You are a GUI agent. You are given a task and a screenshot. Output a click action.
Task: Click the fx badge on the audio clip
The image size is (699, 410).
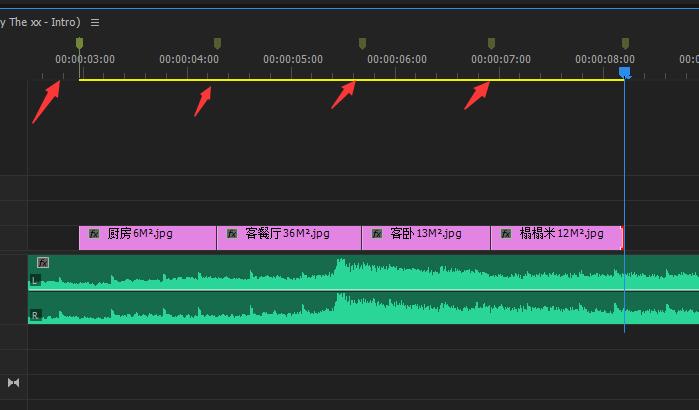click(43, 263)
